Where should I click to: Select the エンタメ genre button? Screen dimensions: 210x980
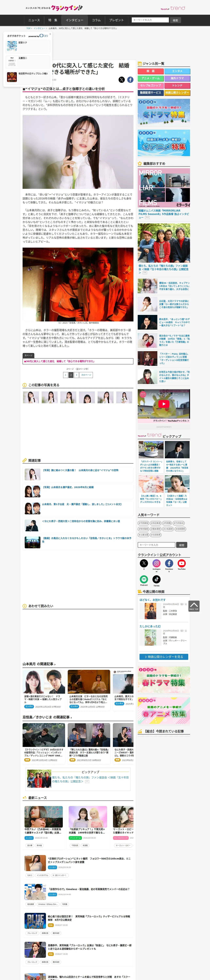pos(177,71)
